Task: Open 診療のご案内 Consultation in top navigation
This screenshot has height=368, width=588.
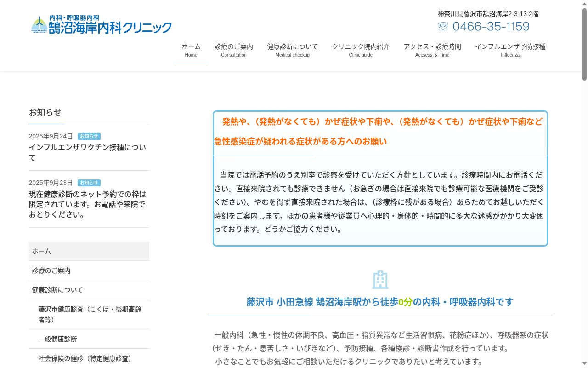Action: [x=234, y=50]
